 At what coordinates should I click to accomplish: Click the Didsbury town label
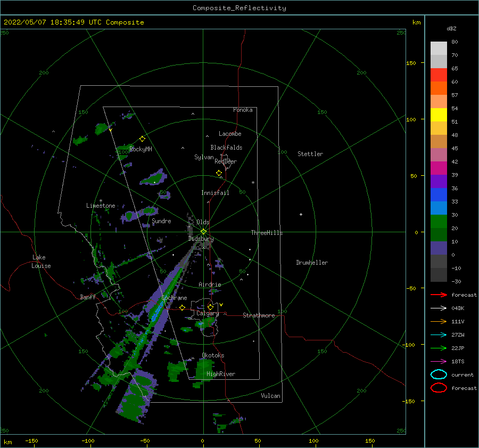201,239
